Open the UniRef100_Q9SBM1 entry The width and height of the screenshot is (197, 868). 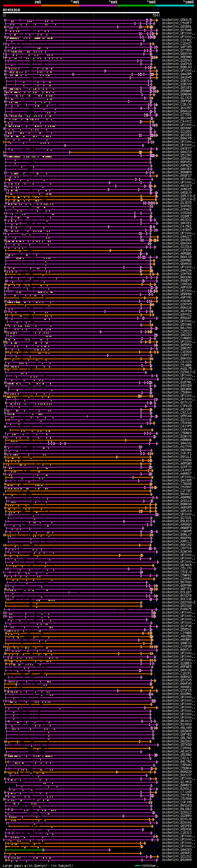pyautogui.click(x=177, y=26)
